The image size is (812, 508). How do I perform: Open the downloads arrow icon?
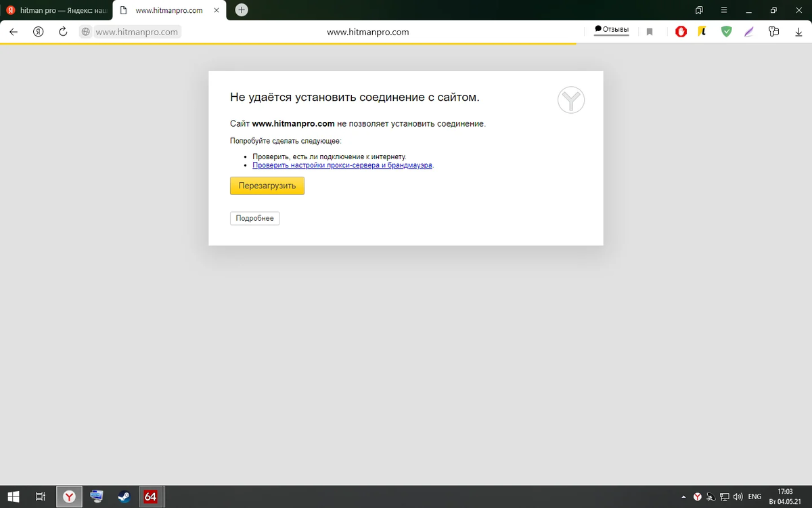tap(798, 32)
